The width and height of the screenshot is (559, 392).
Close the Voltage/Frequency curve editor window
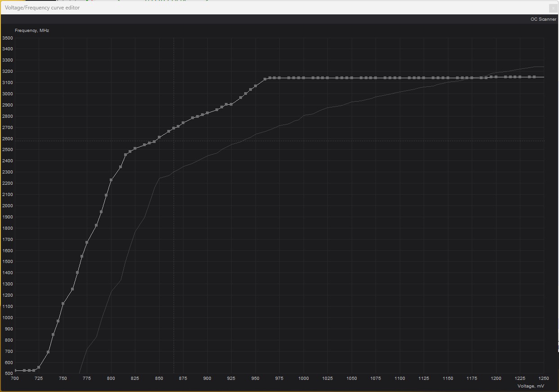point(553,8)
